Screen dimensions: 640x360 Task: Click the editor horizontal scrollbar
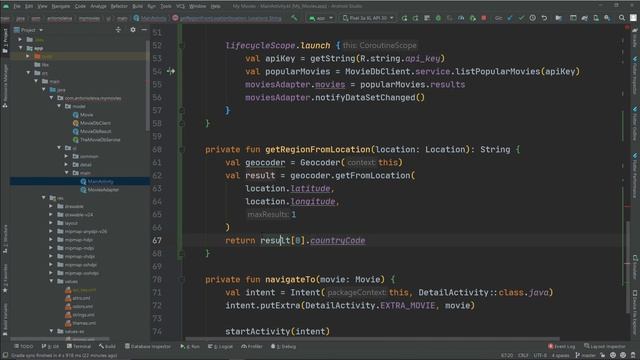[x=372, y=338]
